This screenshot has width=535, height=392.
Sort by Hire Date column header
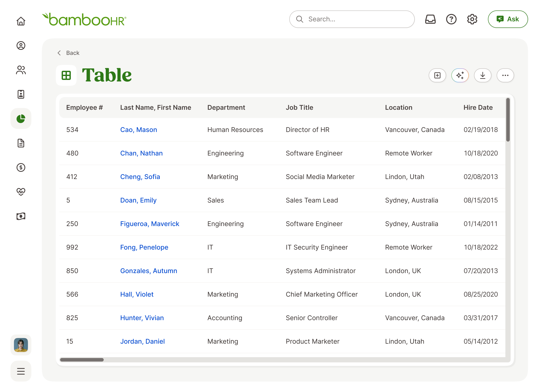[x=478, y=108]
